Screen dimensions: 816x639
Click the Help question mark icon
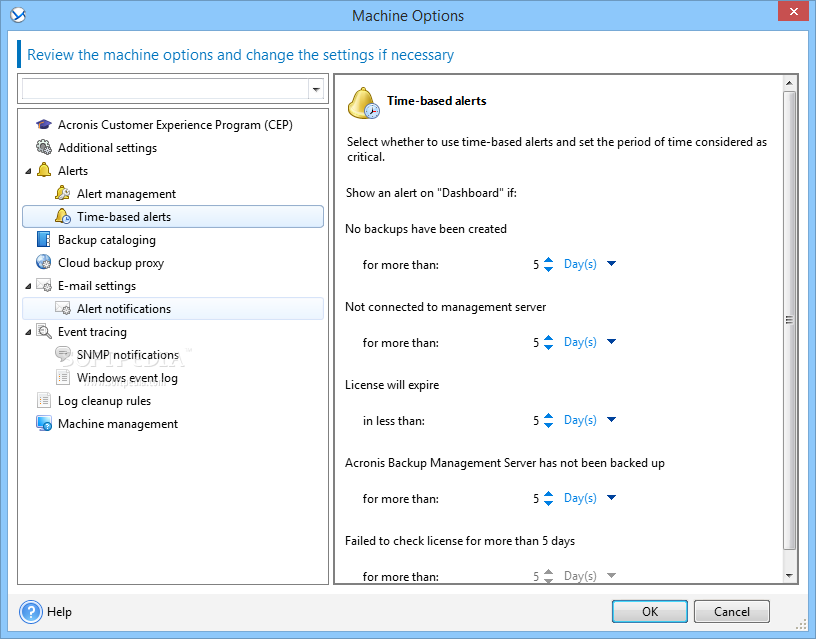pos(31,611)
